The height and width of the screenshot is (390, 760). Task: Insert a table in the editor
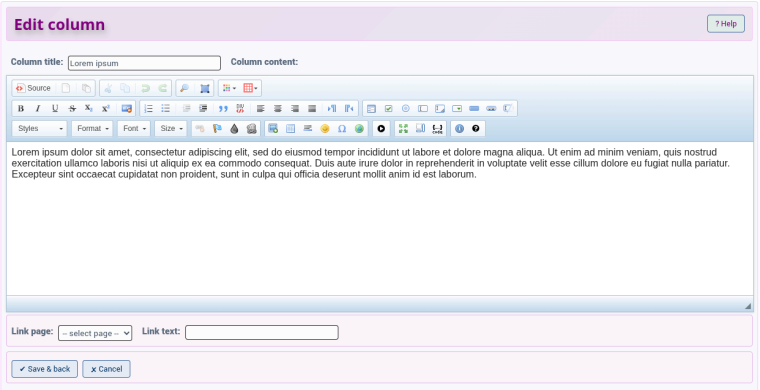click(x=290, y=128)
